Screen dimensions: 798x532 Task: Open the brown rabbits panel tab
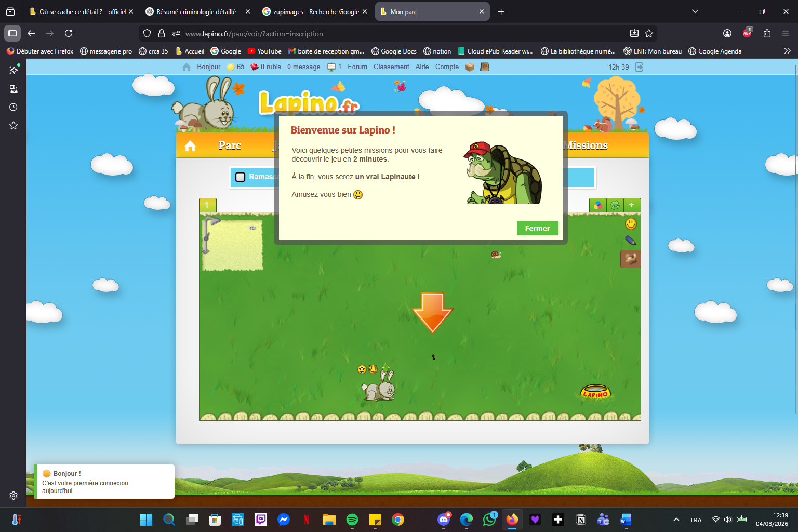pos(631,259)
